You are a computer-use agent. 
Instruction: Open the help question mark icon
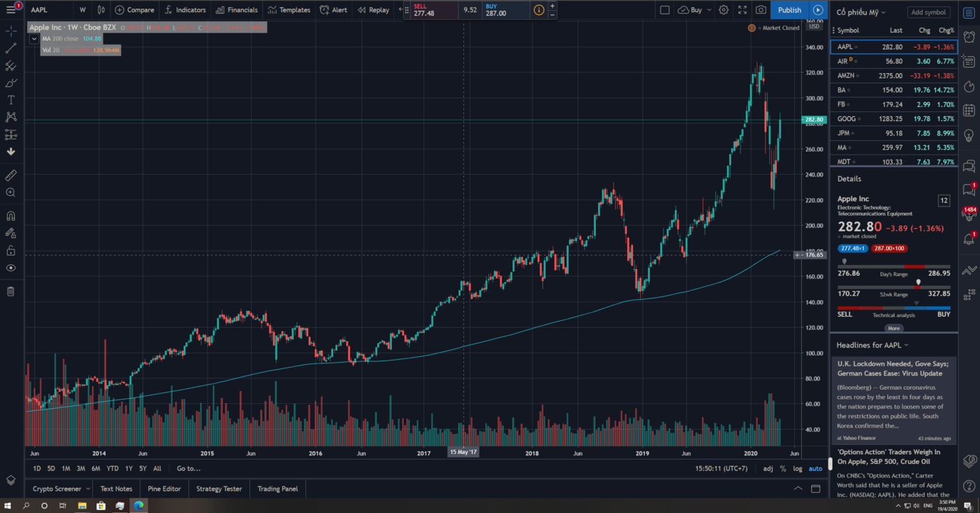pyautogui.click(x=969, y=486)
